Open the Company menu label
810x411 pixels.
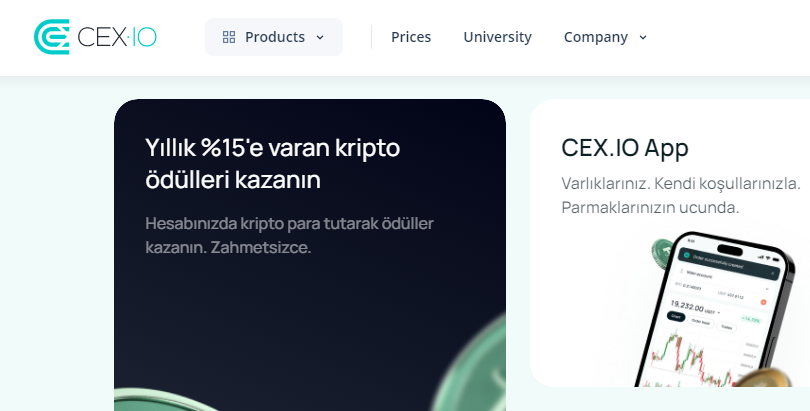tap(595, 37)
